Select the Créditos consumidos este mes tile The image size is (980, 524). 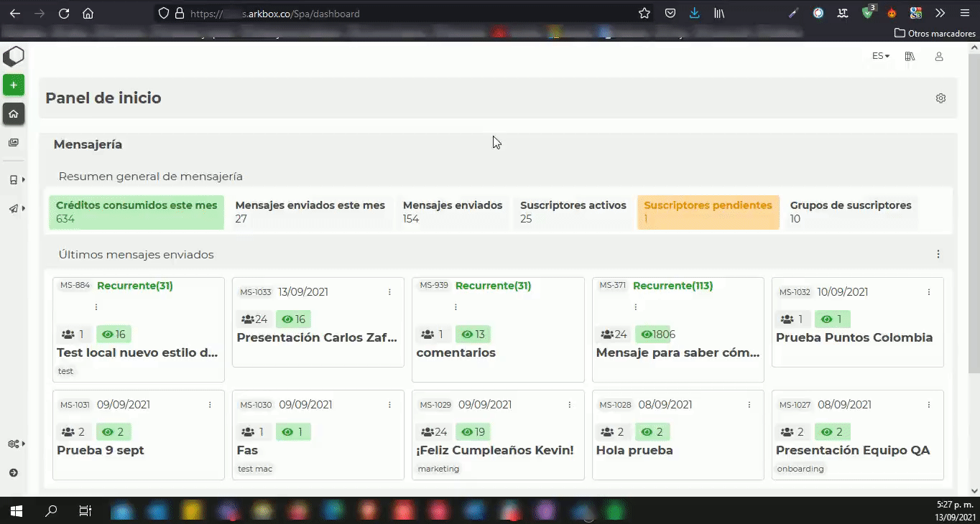coord(137,212)
